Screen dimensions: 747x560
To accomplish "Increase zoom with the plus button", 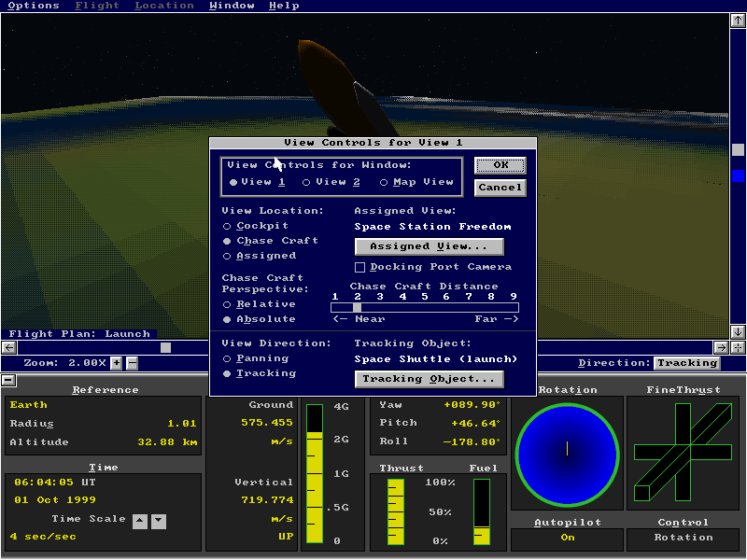I will point(116,363).
